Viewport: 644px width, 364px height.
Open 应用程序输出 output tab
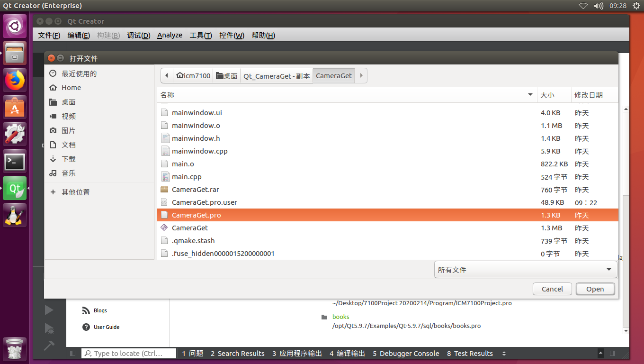pos(297,354)
